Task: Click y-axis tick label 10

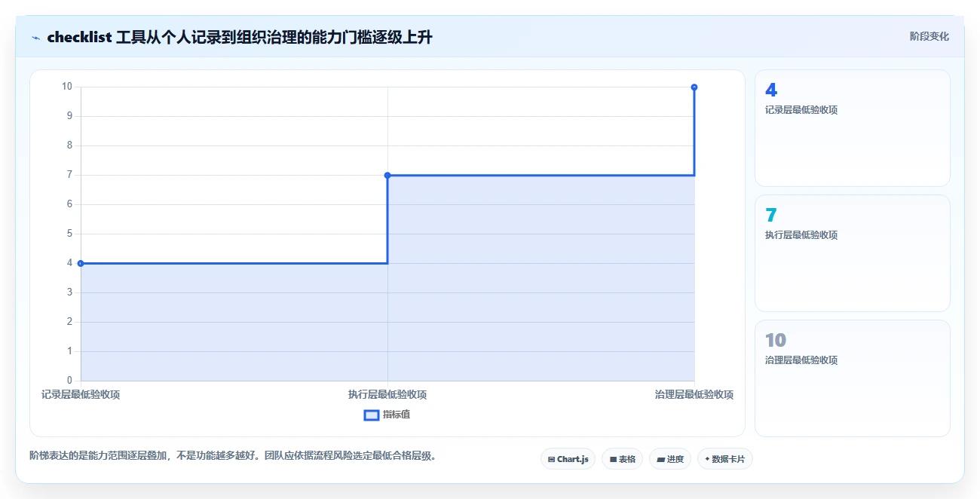Action: (x=67, y=87)
